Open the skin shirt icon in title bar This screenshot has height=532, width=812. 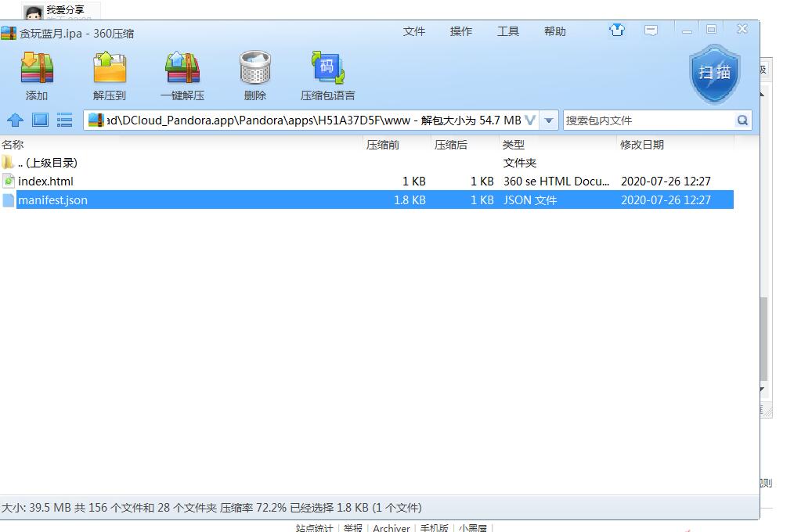[x=617, y=31]
